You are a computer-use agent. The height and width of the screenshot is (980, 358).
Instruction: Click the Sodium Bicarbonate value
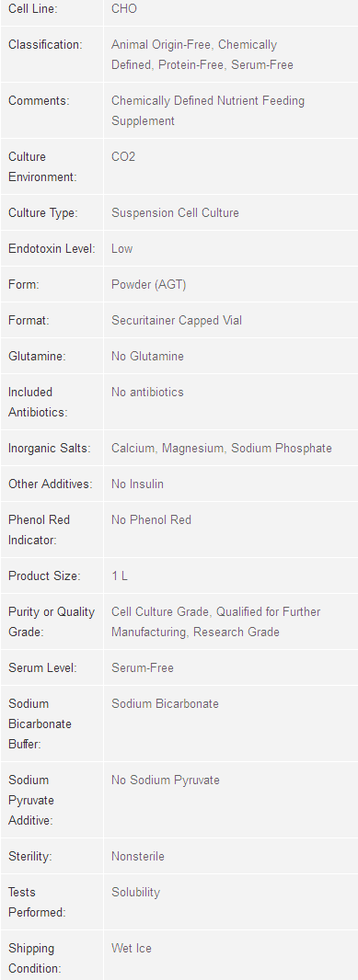(166, 704)
